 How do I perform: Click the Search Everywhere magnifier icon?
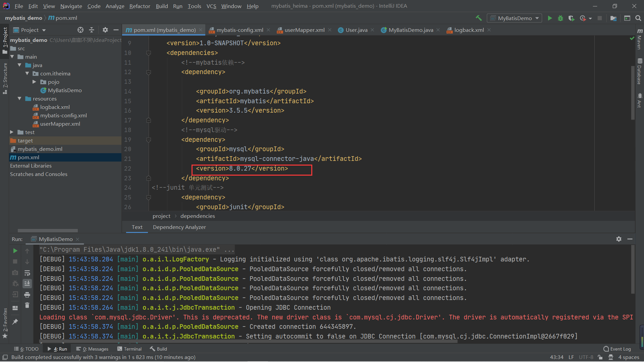[x=638, y=18]
